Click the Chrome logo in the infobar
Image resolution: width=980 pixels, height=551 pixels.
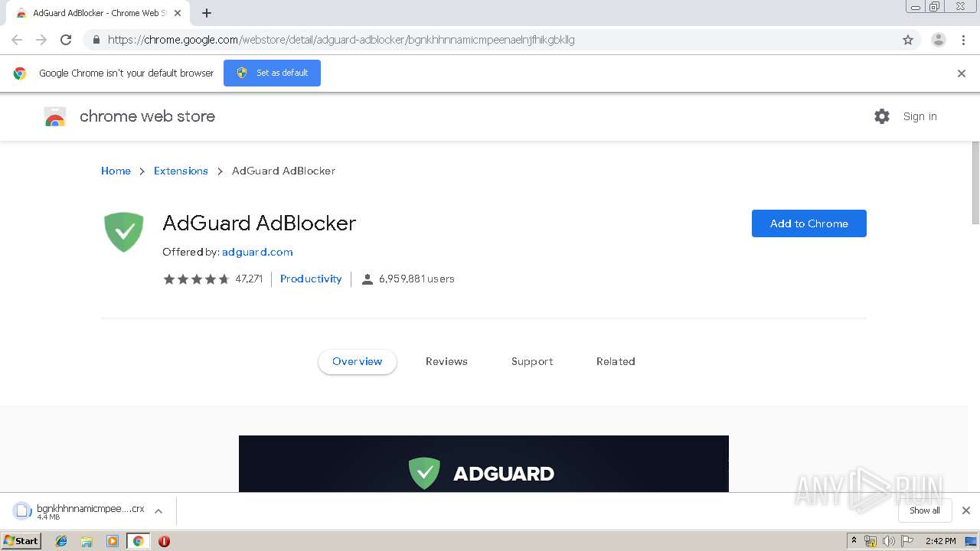(x=20, y=73)
